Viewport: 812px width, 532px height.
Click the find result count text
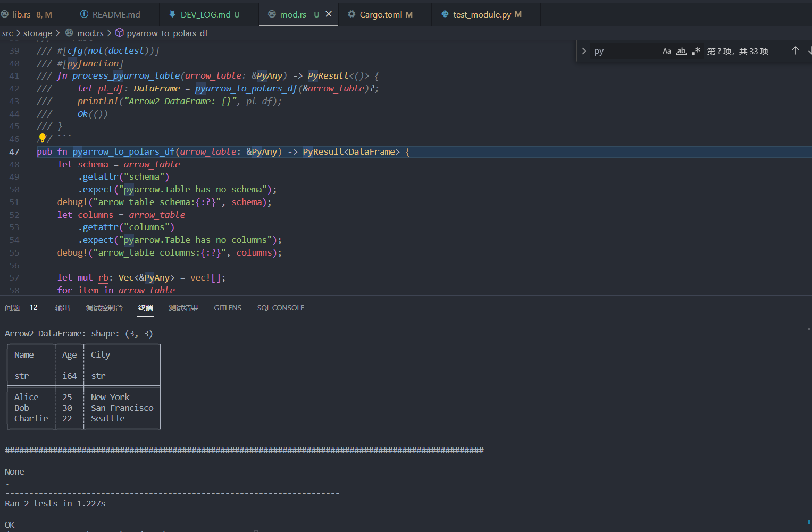[738, 51]
